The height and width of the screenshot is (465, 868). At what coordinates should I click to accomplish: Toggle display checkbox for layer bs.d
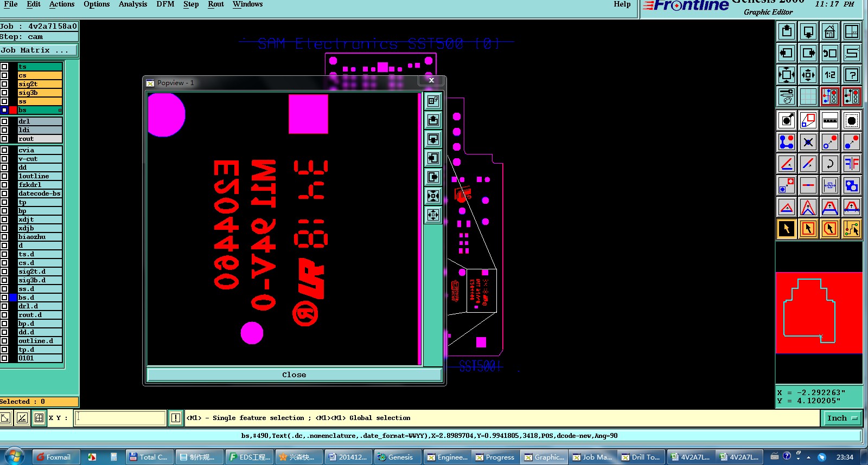tap(4, 298)
